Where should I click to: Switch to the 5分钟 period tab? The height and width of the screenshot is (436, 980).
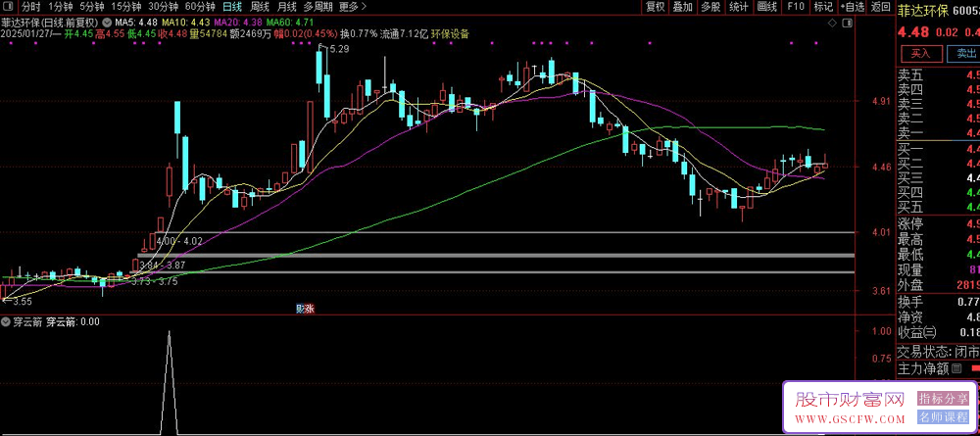[91, 7]
